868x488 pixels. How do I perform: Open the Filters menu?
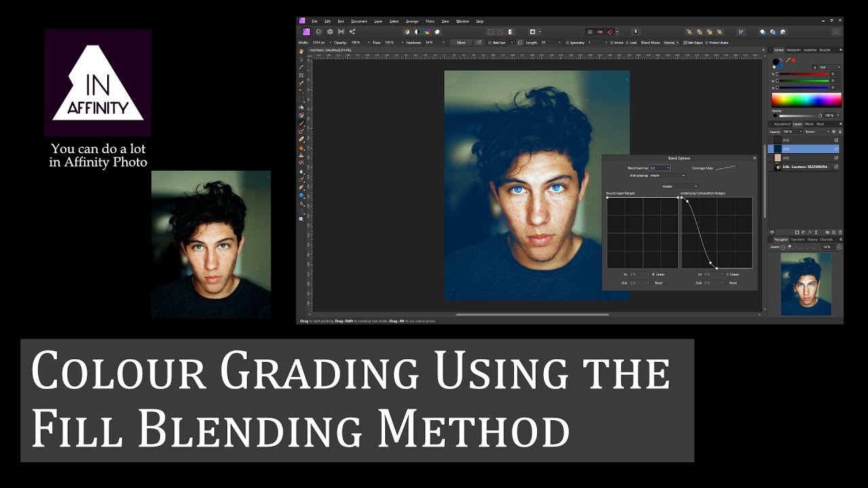click(x=430, y=21)
